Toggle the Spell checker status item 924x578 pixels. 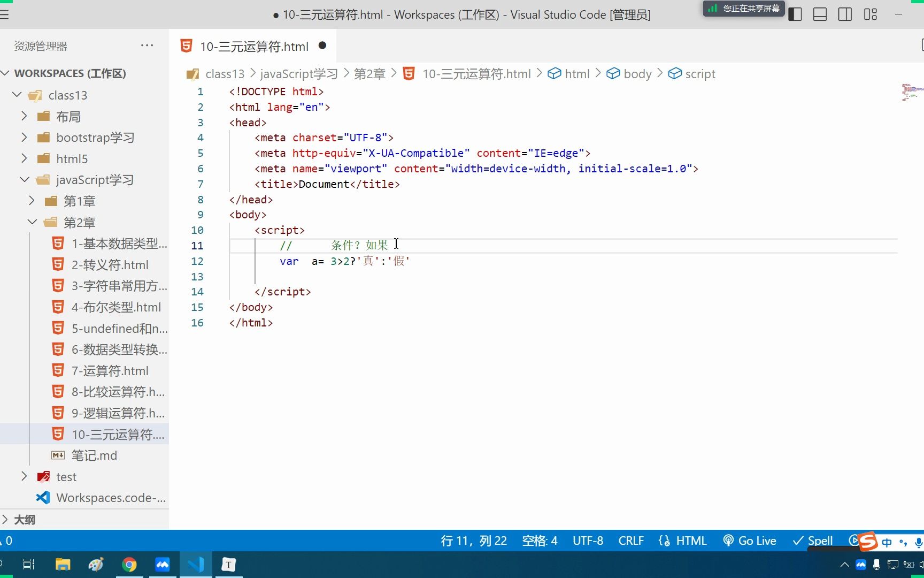point(813,541)
